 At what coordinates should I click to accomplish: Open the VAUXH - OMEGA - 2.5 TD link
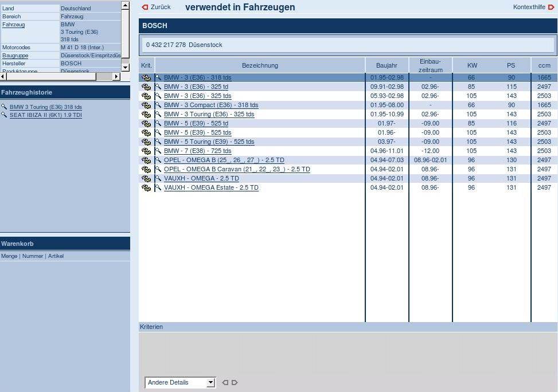pyautogui.click(x=201, y=179)
